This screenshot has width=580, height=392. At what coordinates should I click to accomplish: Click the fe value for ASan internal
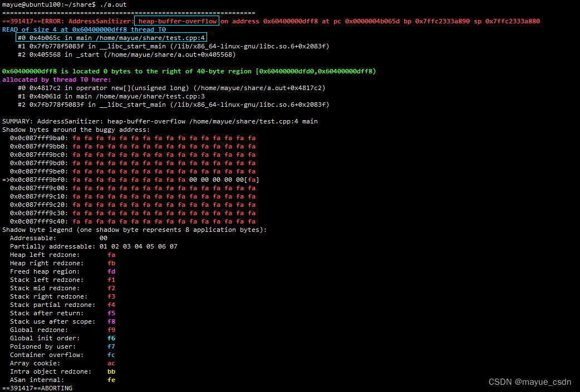pos(111,380)
